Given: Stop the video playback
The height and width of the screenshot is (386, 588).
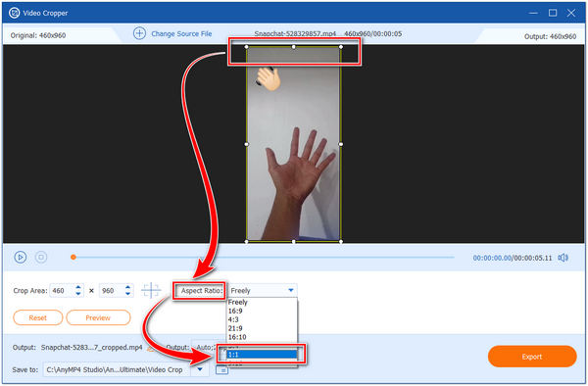Looking at the screenshot, I should coord(41,257).
